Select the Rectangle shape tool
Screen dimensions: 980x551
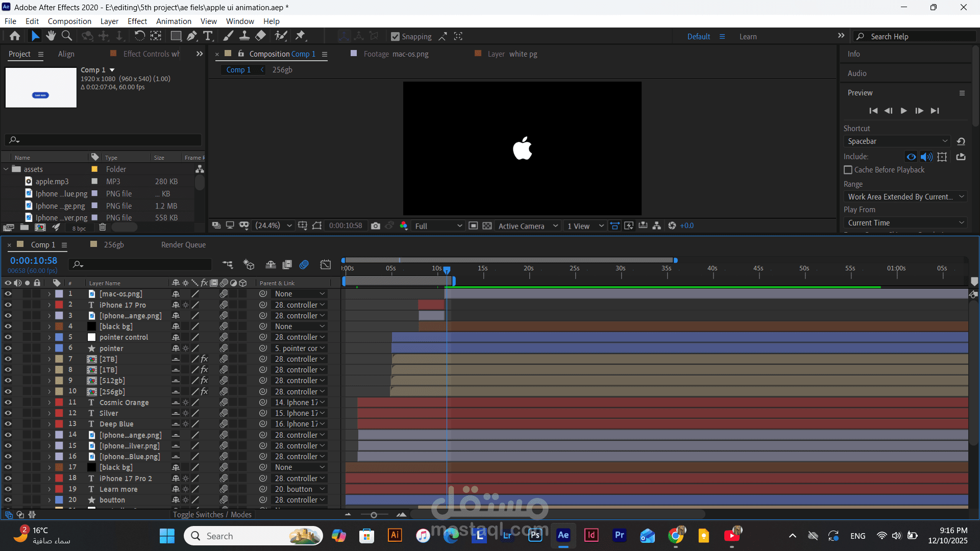[x=176, y=36]
